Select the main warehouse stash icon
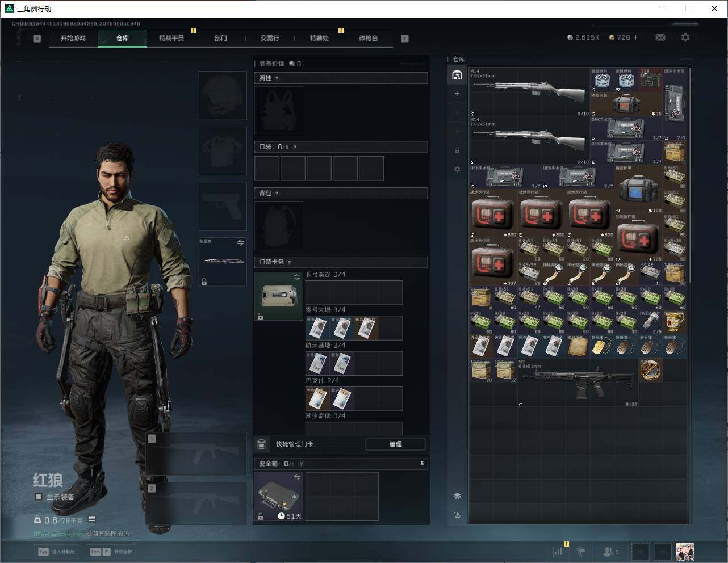 click(x=457, y=75)
